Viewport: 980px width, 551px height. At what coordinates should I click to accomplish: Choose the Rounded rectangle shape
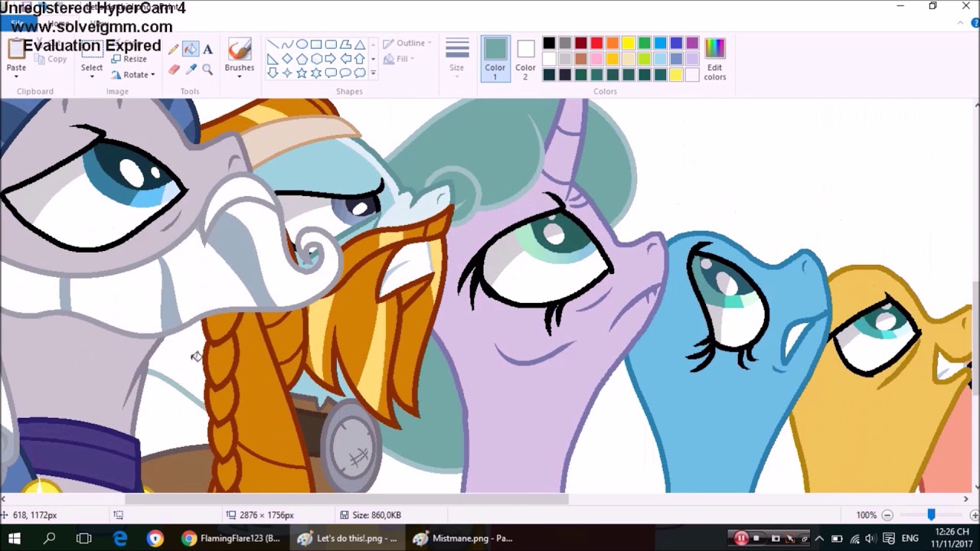coord(331,44)
